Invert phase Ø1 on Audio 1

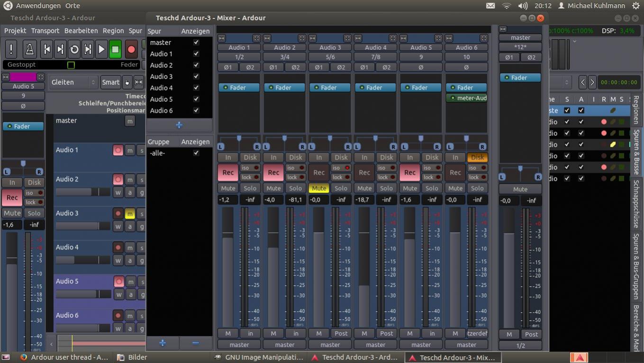coord(228,67)
